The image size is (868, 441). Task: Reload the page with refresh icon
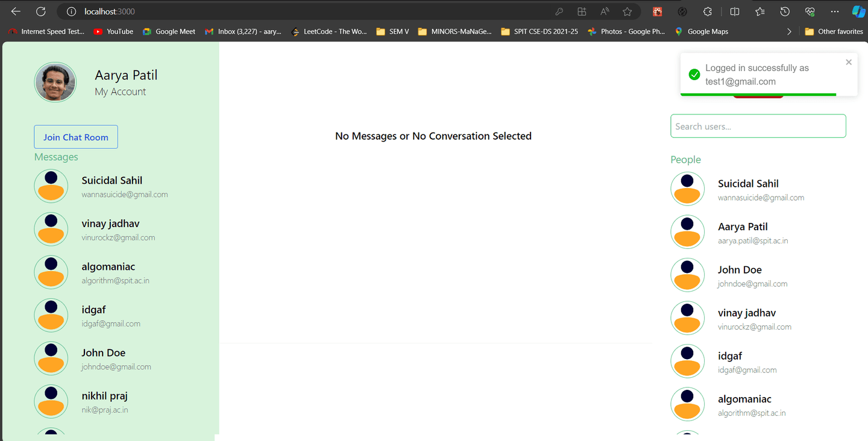41,11
